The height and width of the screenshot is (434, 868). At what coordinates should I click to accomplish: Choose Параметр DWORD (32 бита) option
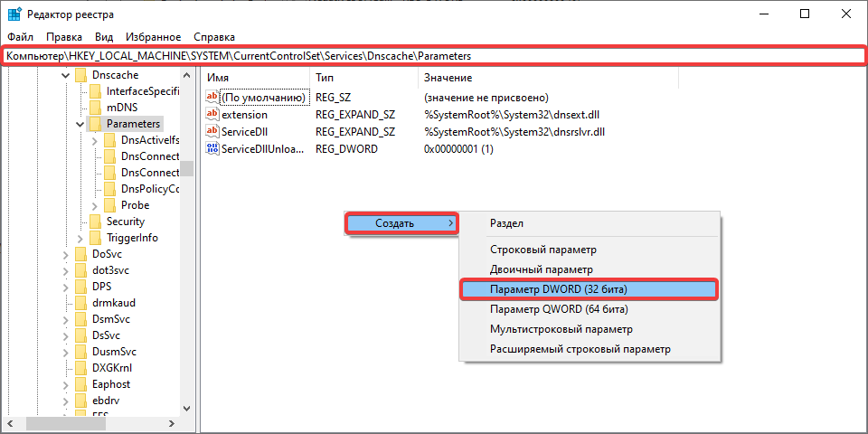pyautogui.click(x=558, y=289)
